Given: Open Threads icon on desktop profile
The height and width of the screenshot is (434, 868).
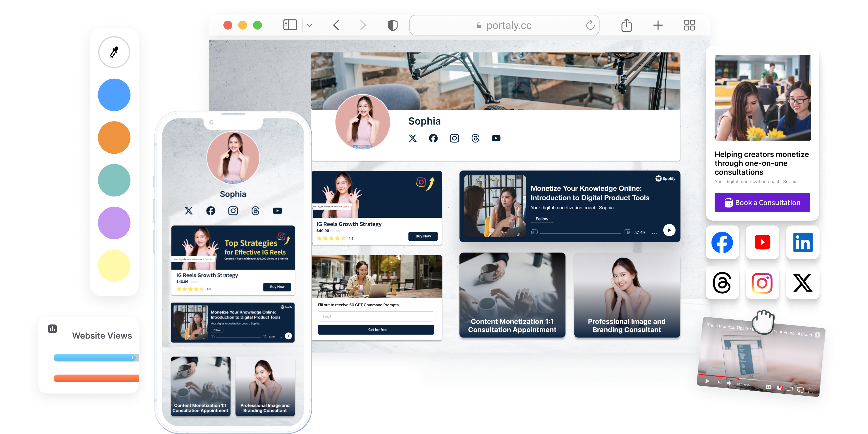Looking at the screenshot, I should click(x=475, y=138).
